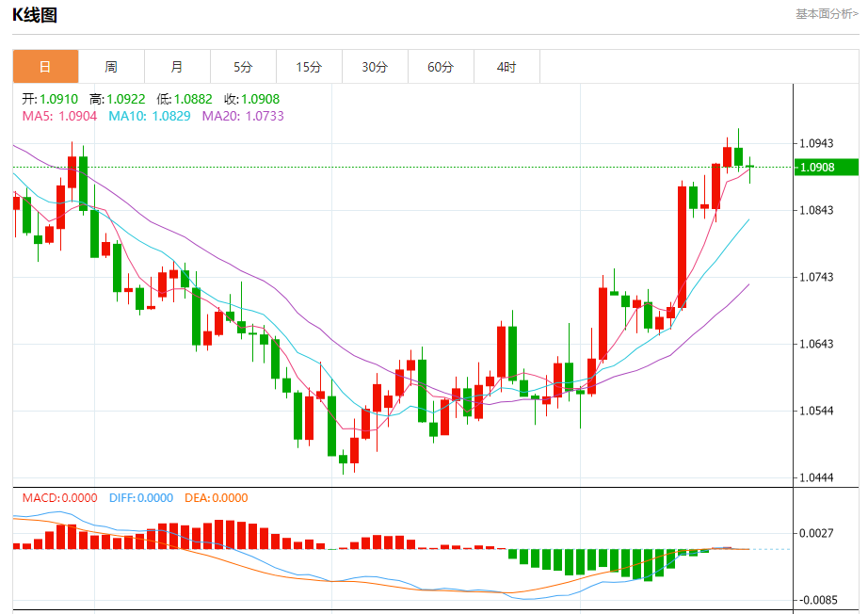Open the 基本面分析 link

(x=827, y=13)
